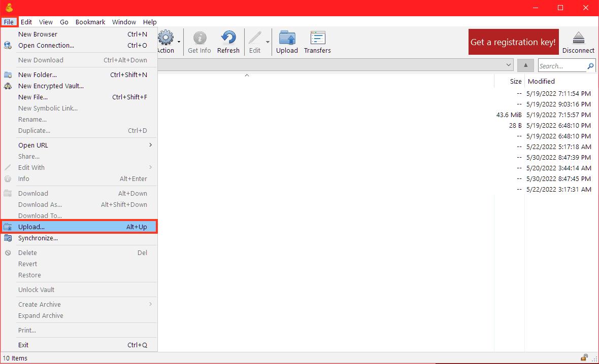
Task: Open the path dropdown combo box
Action: click(509, 65)
